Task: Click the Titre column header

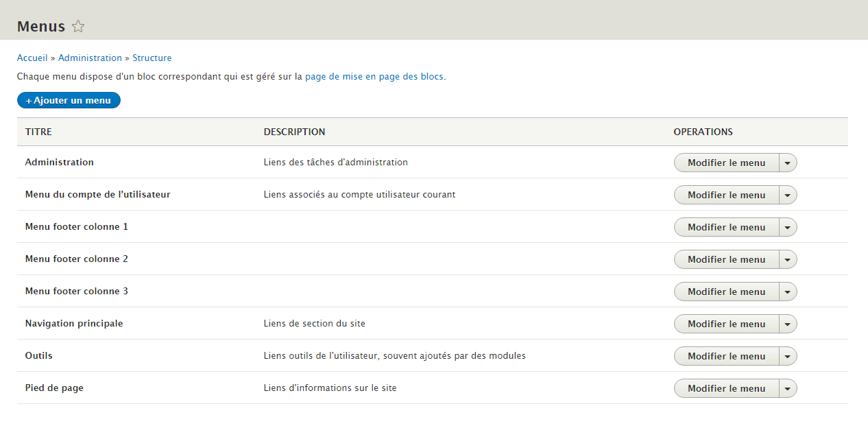Action: [38, 132]
